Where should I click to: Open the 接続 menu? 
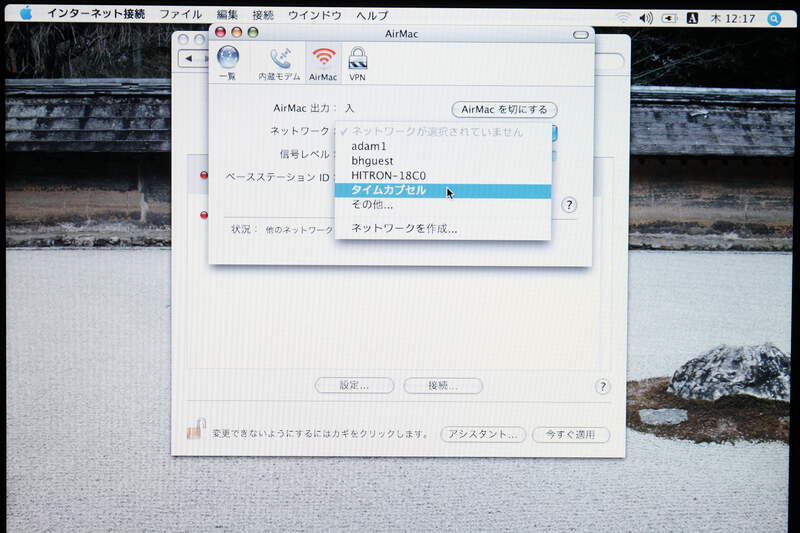pyautogui.click(x=263, y=15)
